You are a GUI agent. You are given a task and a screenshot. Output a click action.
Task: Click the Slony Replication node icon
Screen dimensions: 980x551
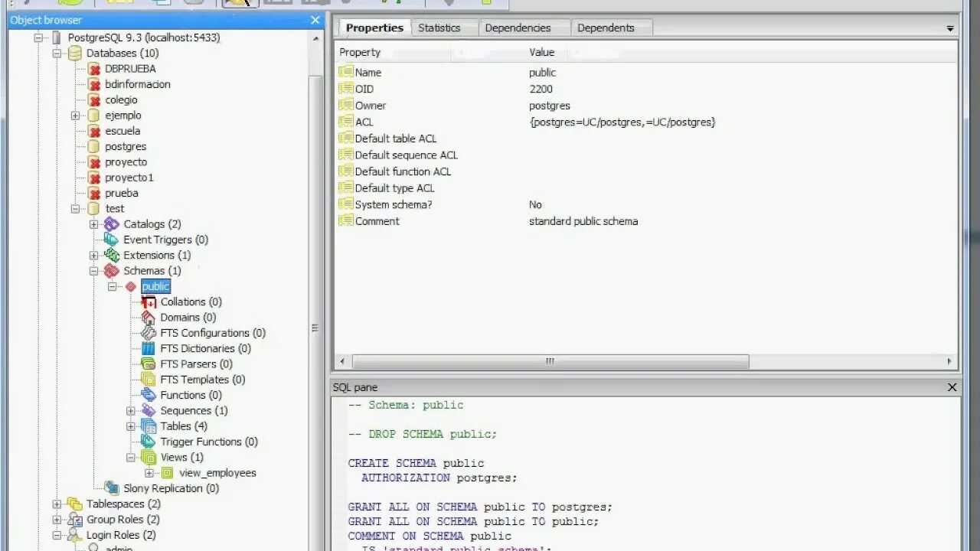(x=112, y=488)
